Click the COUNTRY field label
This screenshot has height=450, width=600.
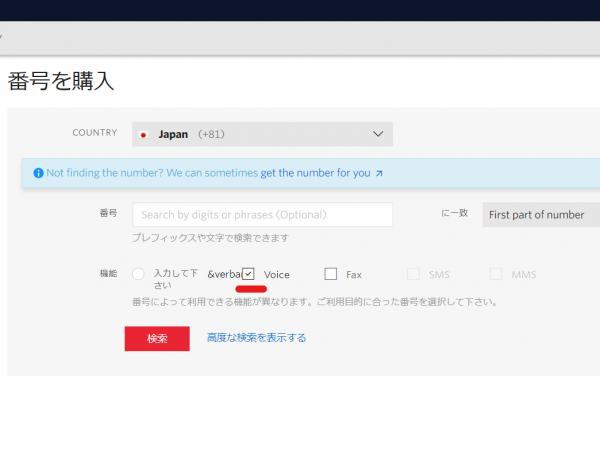95,133
